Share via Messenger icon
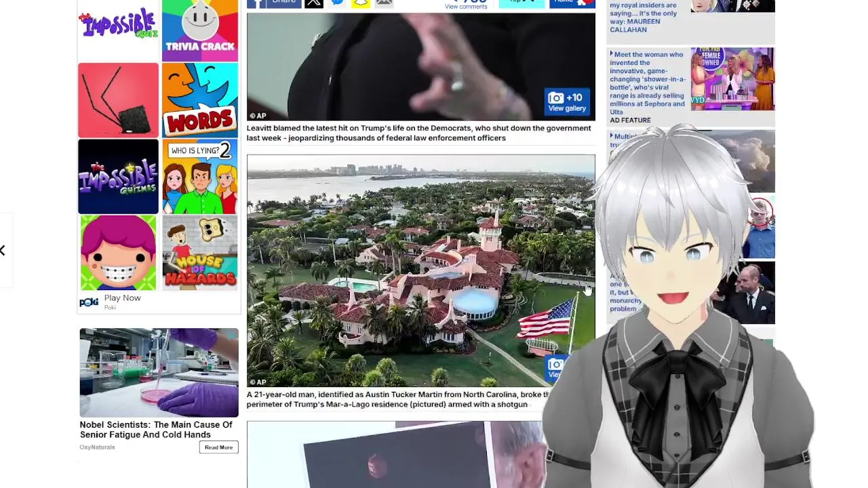The width and height of the screenshot is (868, 488). point(337,3)
